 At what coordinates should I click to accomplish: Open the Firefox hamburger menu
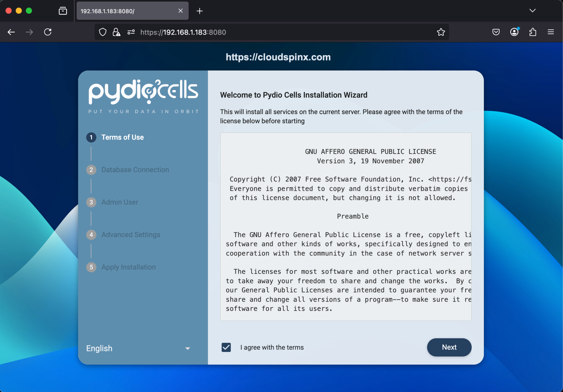click(x=551, y=32)
